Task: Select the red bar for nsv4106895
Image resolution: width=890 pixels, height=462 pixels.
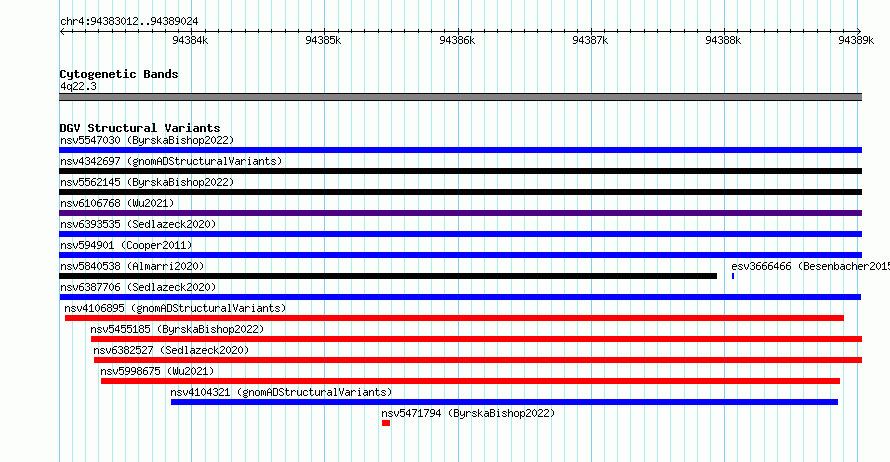Action: pos(454,318)
